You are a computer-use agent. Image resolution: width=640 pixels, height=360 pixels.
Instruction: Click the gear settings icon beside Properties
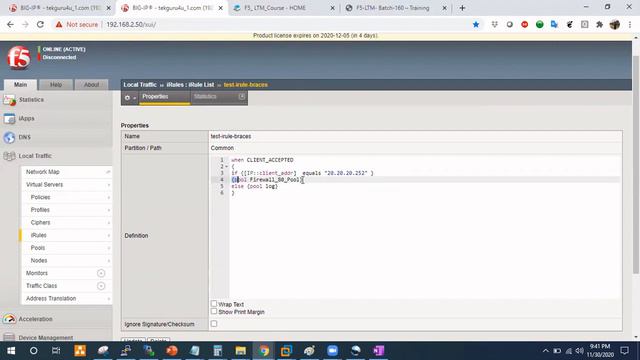127,98
